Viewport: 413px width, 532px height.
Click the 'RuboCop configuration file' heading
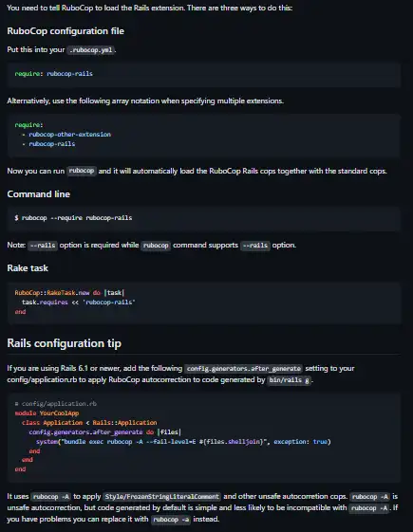[x=66, y=31]
